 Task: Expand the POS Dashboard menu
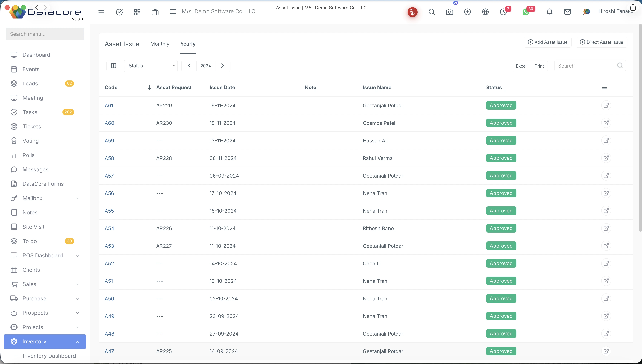pos(45,255)
